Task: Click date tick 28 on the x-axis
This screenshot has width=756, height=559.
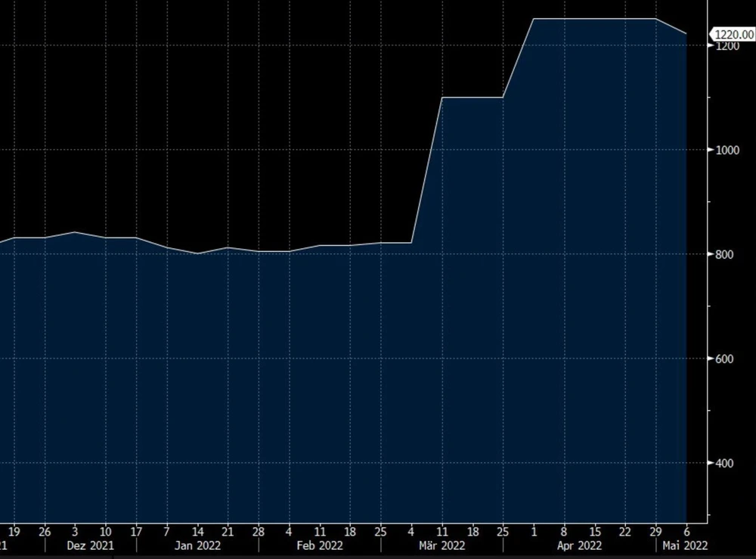Action: pos(259,529)
